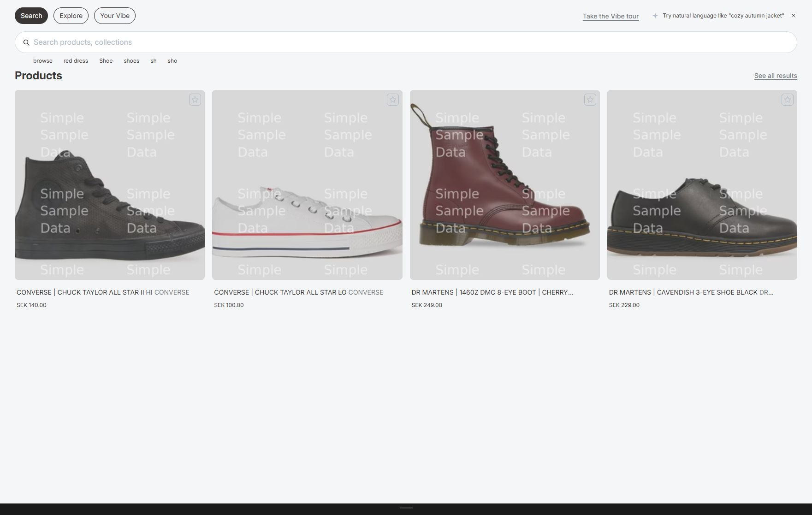The height and width of the screenshot is (515, 812).
Task: Open the black Converse high-top image
Action: click(110, 185)
